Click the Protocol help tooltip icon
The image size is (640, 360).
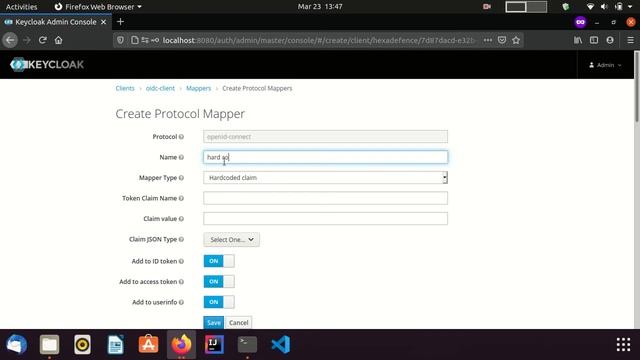pyautogui.click(x=181, y=137)
